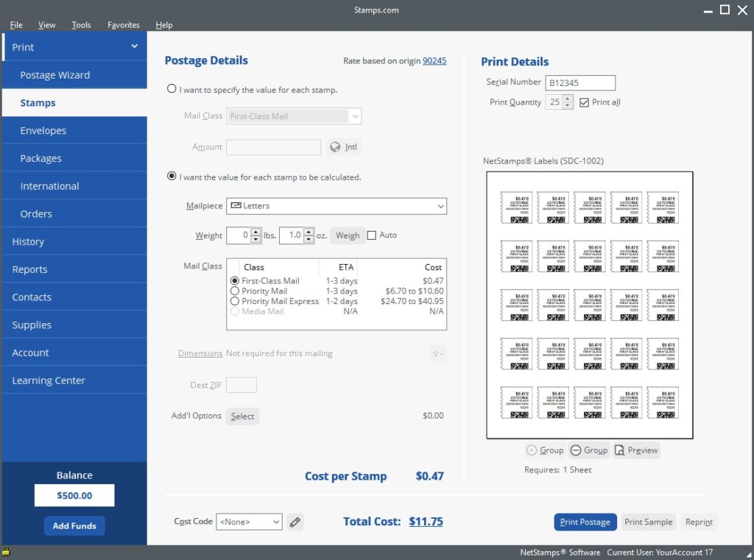
Task: Open Reports in the sidebar
Action: point(74,269)
